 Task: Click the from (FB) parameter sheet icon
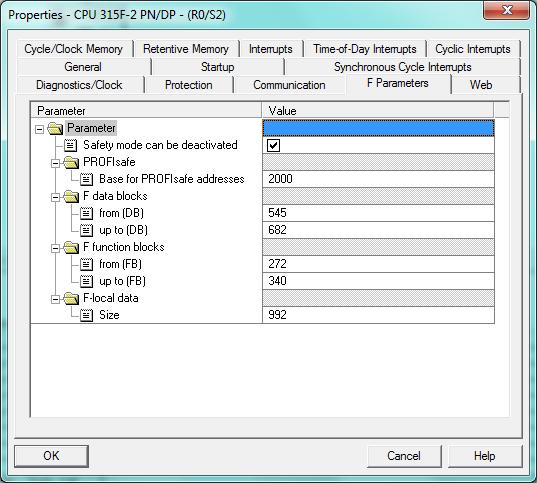86,264
